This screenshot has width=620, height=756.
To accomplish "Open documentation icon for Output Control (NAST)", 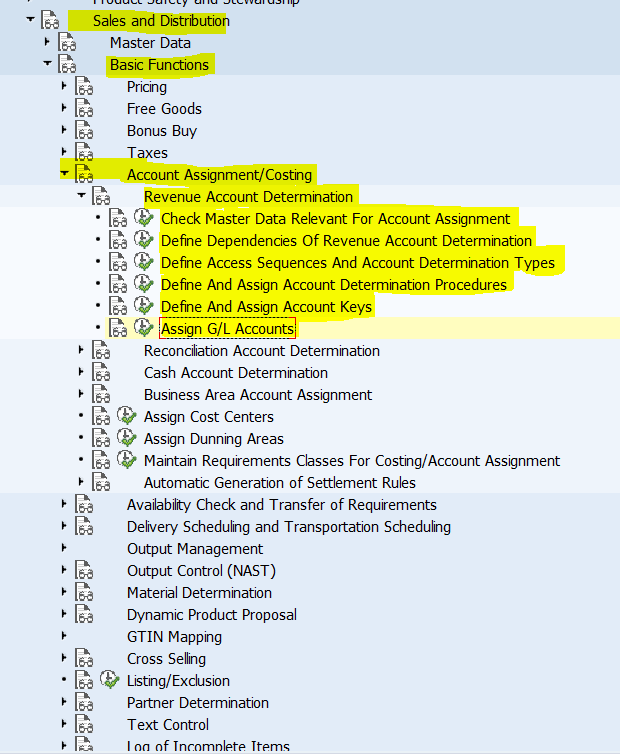I will coord(84,570).
